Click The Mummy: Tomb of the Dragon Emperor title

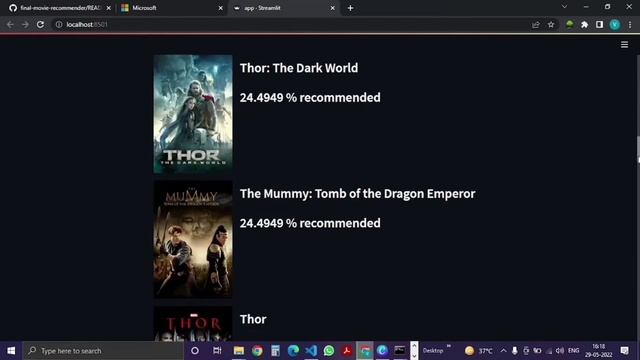(358, 193)
